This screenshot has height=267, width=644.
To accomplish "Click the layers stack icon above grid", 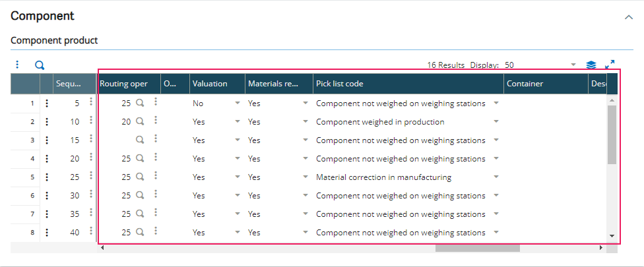I will click(591, 65).
